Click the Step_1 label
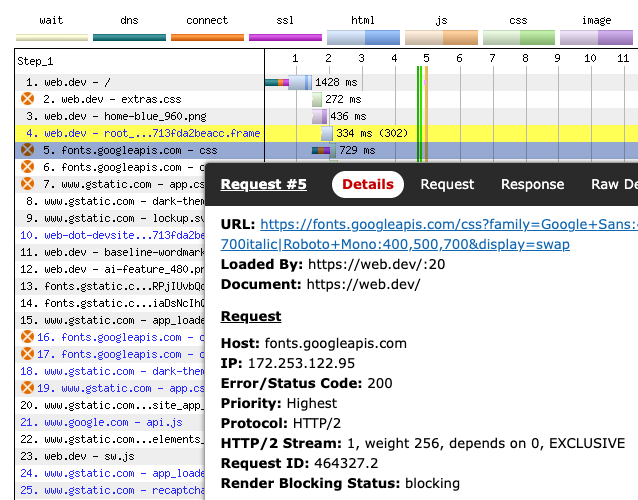 35,61
